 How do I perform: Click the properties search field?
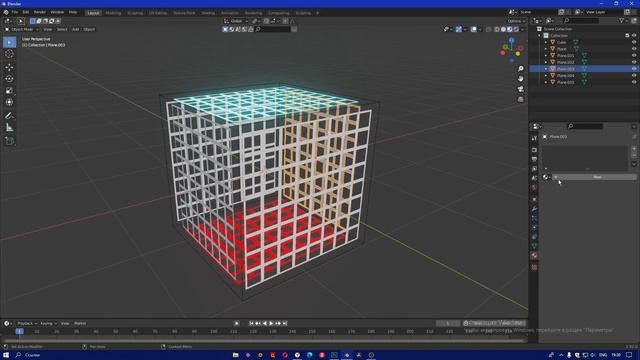point(585,126)
